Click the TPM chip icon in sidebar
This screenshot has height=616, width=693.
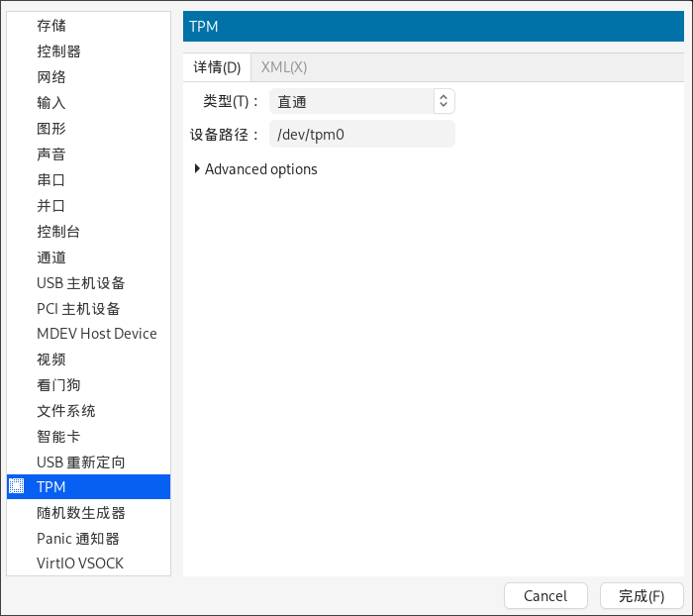click(16, 486)
